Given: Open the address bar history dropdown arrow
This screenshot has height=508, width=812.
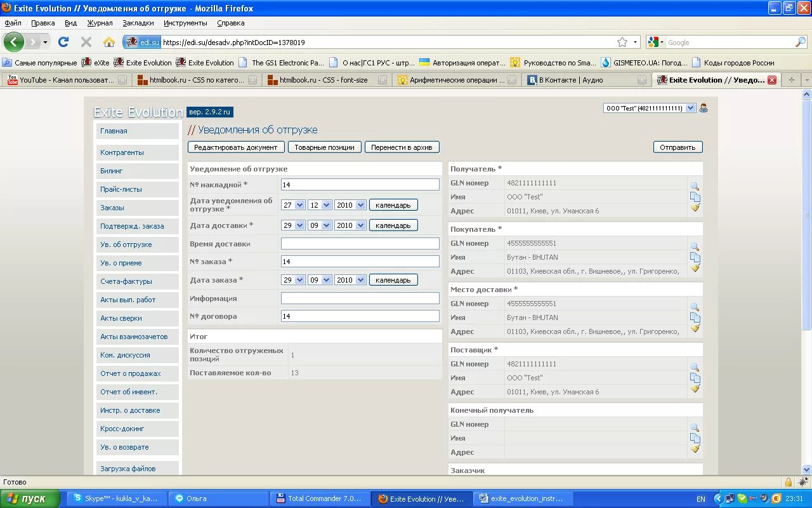Looking at the screenshot, I should click(636, 42).
